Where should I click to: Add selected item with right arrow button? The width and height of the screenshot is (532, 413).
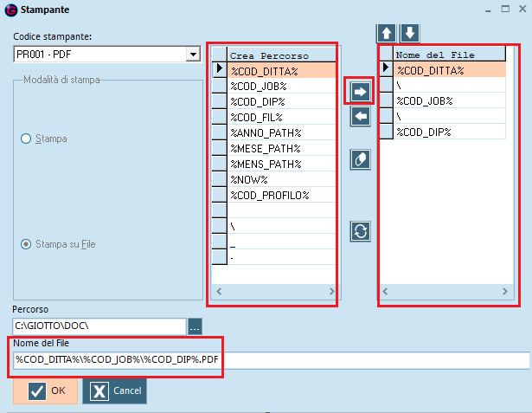[360, 92]
